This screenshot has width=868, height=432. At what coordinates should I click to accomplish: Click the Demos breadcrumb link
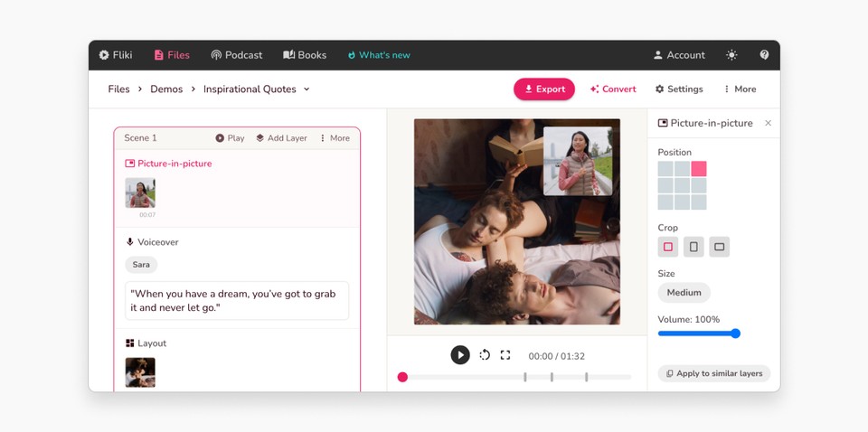(x=166, y=89)
